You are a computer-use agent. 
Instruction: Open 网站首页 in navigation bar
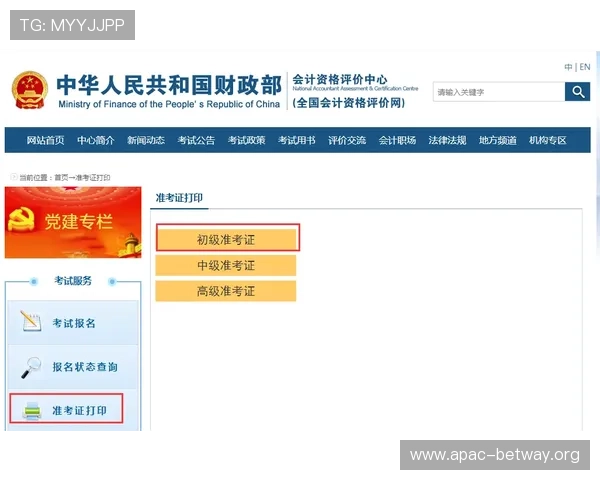(x=45, y=140)
